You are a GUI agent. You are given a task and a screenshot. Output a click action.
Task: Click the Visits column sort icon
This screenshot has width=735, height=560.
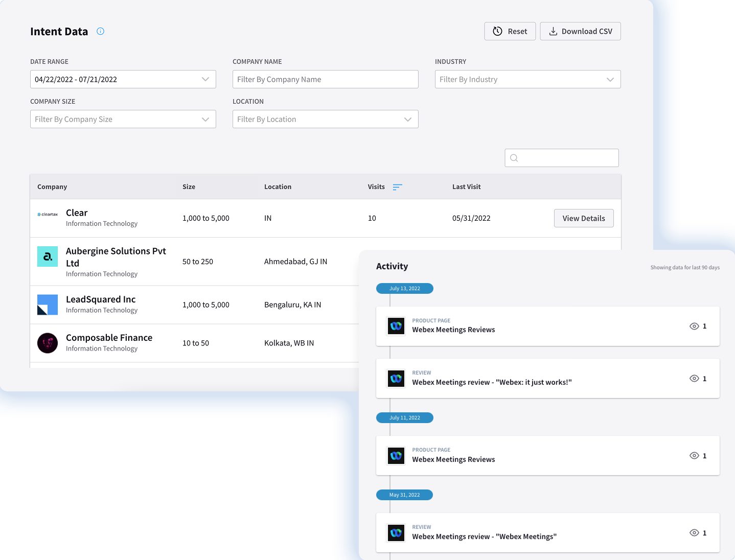pyautogui.click(x=398, y=187)
